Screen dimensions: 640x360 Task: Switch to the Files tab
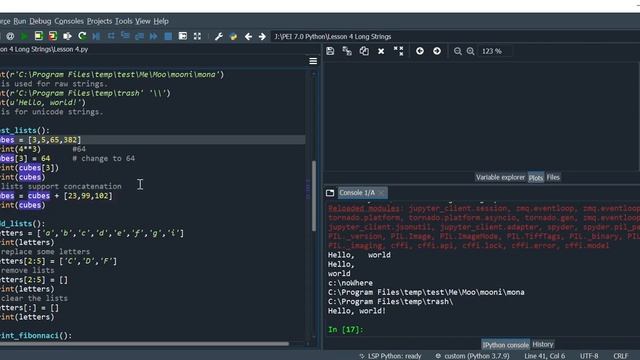click(x=553, y=178)
